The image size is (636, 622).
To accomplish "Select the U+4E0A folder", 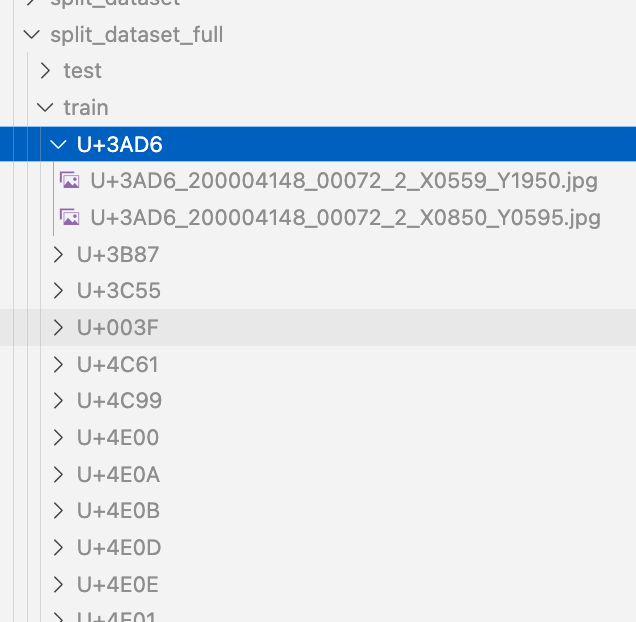I will tap(118, 474).
